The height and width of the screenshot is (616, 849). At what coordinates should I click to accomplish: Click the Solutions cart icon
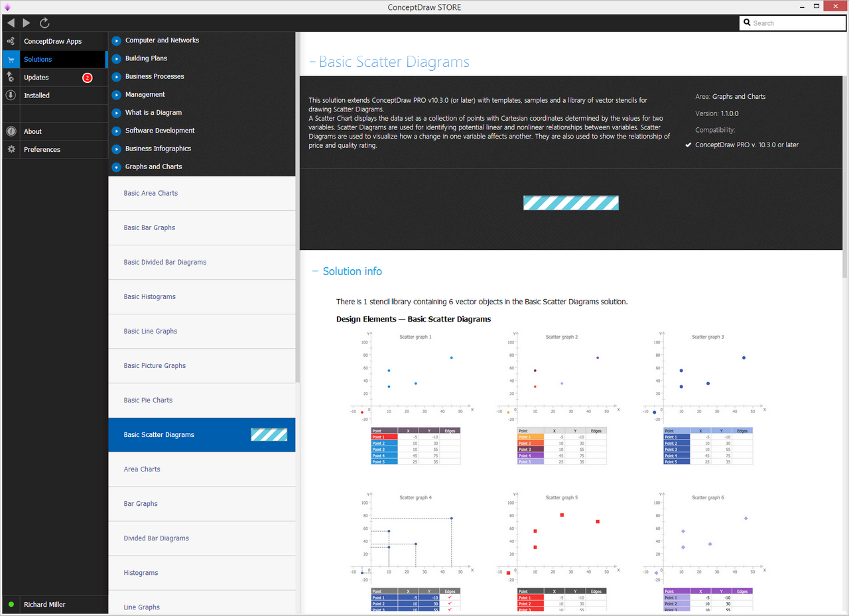[x=11, y=59]
